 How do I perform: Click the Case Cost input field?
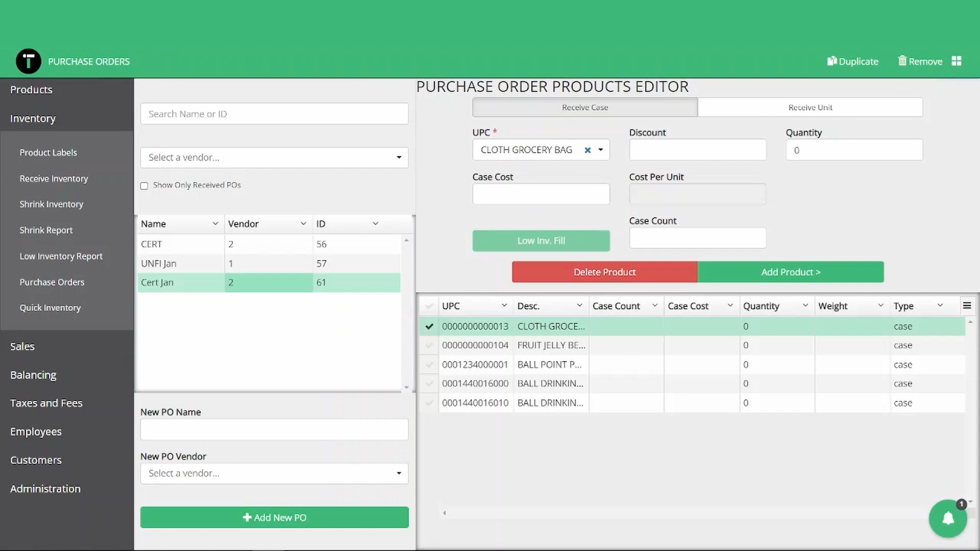[x=541, y=194]
